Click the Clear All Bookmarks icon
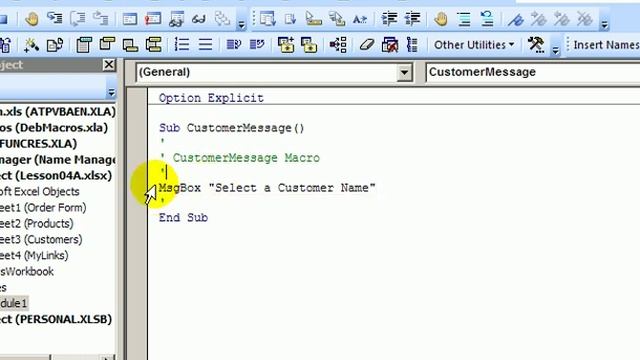Screen dimensions: 640x360 (x=584, y=19)
